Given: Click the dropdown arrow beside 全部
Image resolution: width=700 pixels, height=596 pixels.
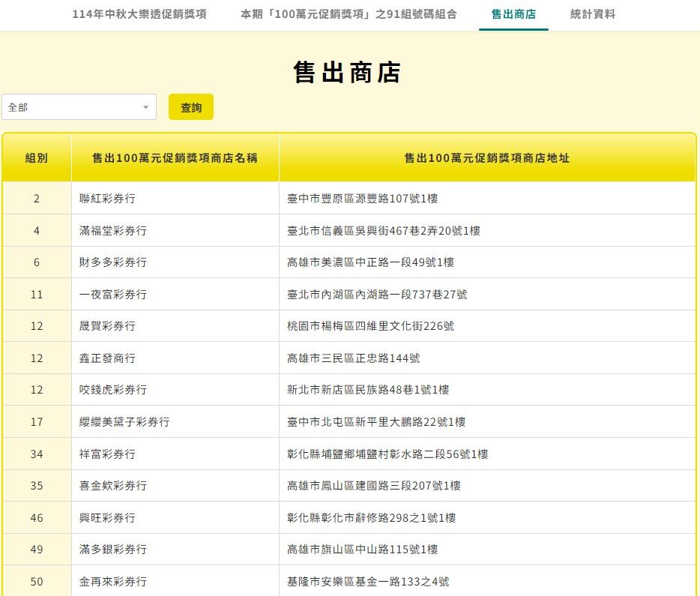Looking at the screenshot, I should coord(145,108).
